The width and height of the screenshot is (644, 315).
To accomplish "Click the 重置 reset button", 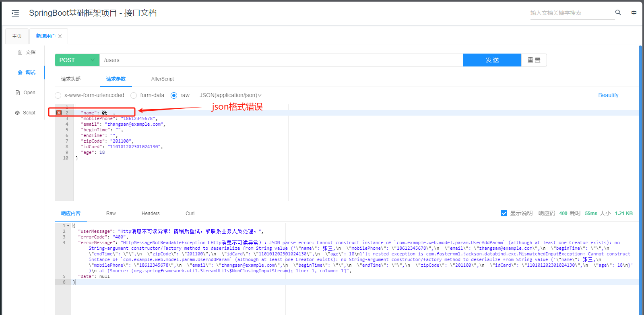I will (x=534, y=60).
